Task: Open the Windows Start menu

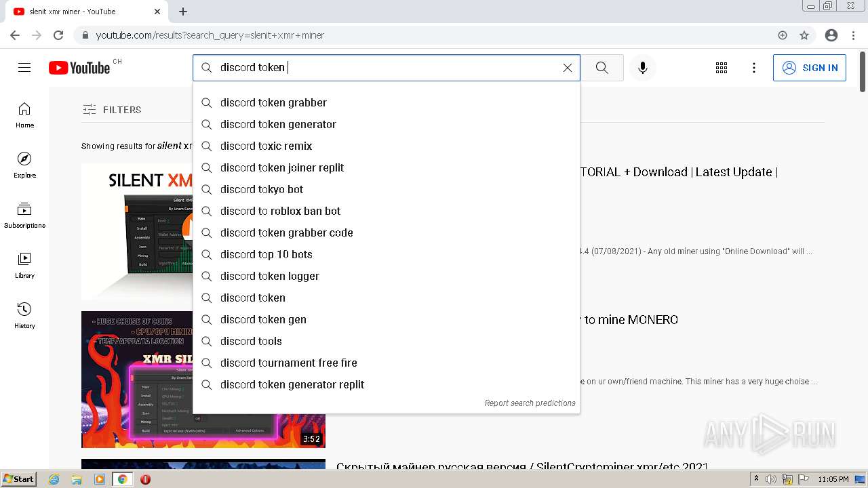Action: click(x=18, y=479)
